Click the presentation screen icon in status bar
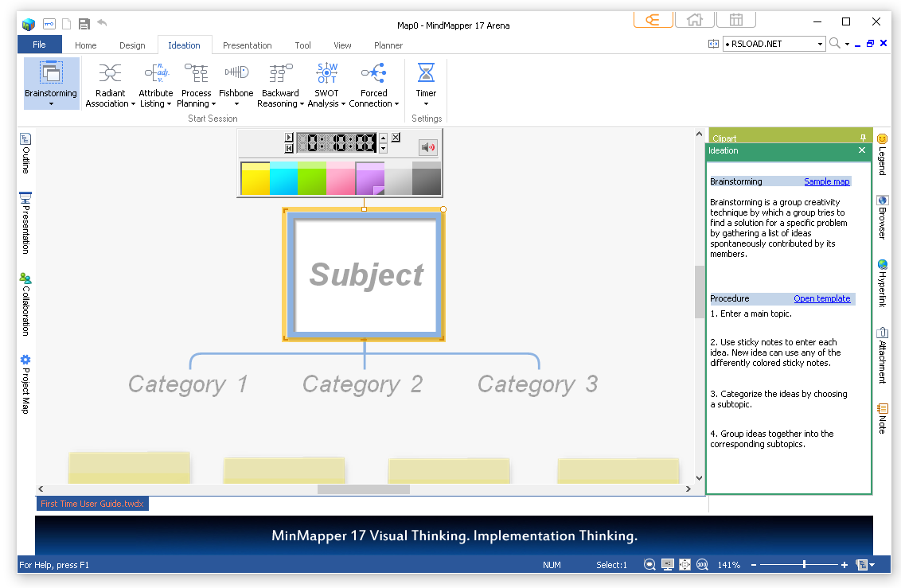This screenshot has height=588, width=901. pyautogui.click(x=667, y=565)
